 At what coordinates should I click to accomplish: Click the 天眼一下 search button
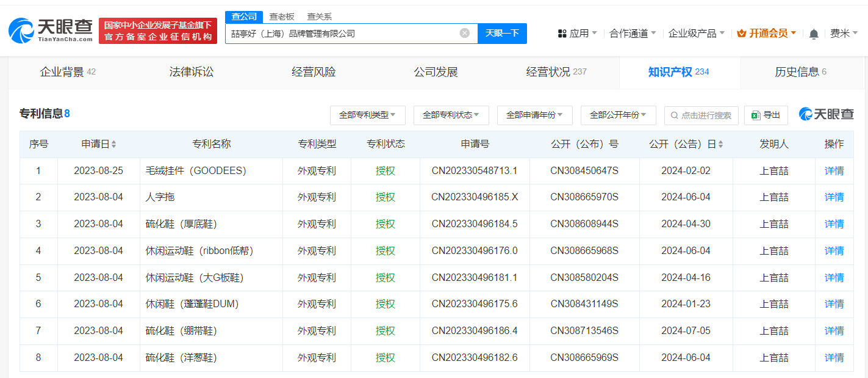[502, 33]
